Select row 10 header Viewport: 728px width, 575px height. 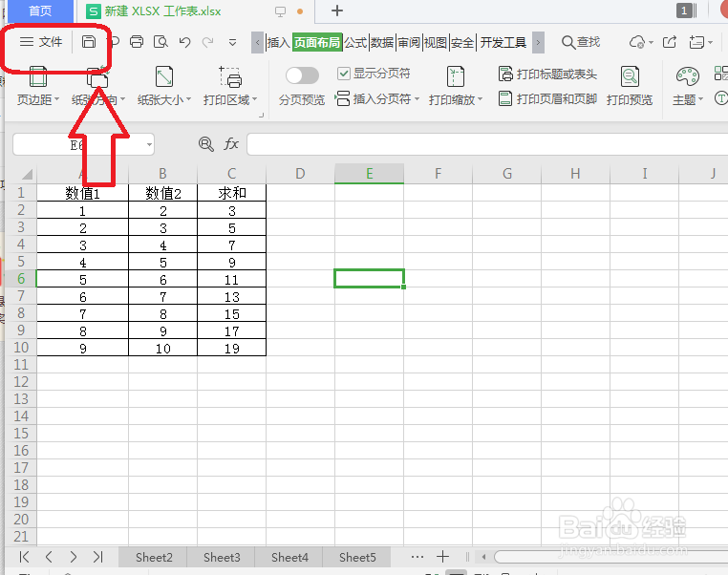(x=21, y=348)
